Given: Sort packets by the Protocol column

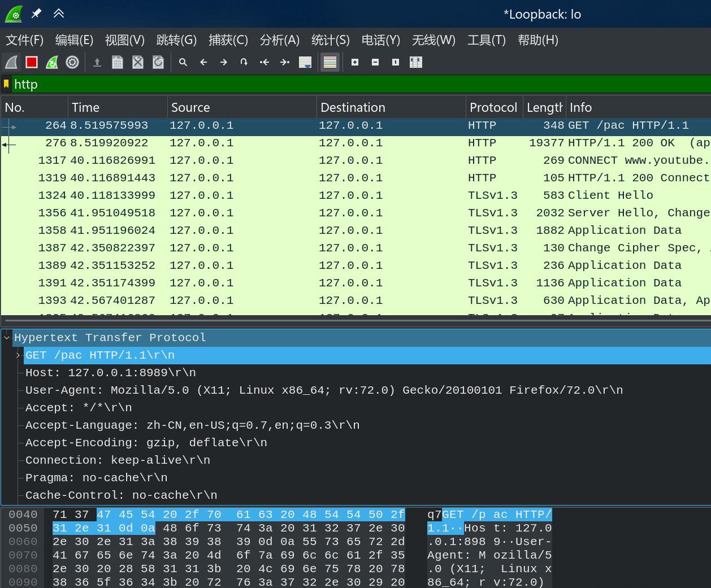Looking at the screenshot, I should [x=493, y=107].
